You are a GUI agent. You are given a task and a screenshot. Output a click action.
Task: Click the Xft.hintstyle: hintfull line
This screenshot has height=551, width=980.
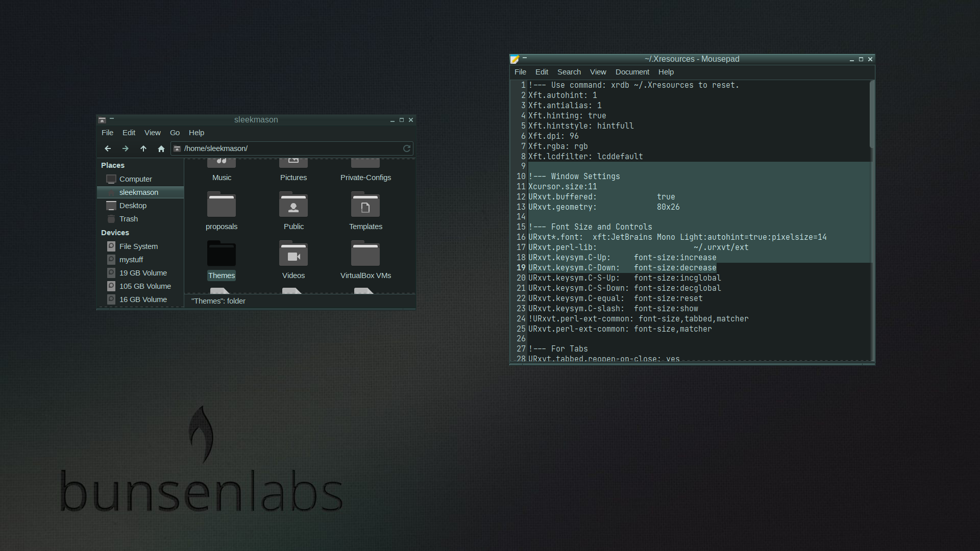tap(581, 126)
